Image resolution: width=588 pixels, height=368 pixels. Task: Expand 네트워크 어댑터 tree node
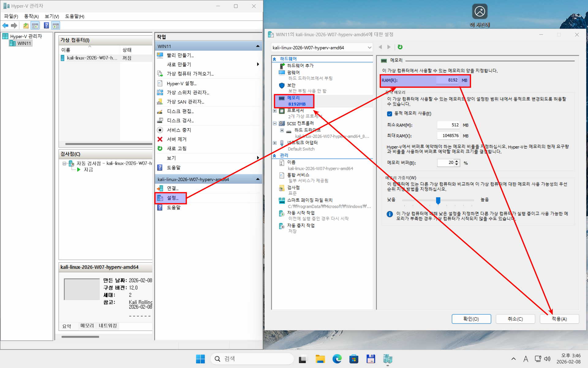(275, 143)
